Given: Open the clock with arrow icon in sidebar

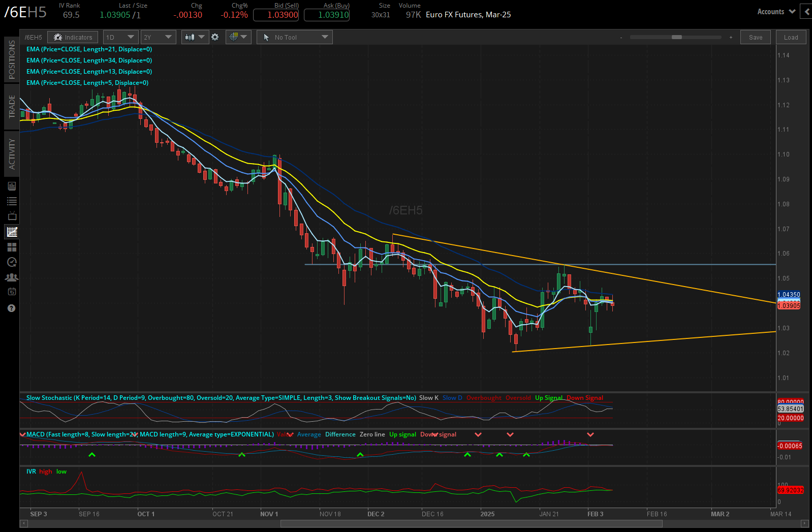Looking at the screenshot, I should [x=12, y=262].
